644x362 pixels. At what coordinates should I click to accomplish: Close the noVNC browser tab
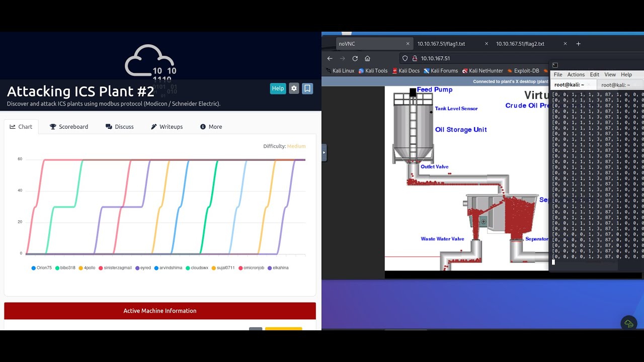pos(408,44)
